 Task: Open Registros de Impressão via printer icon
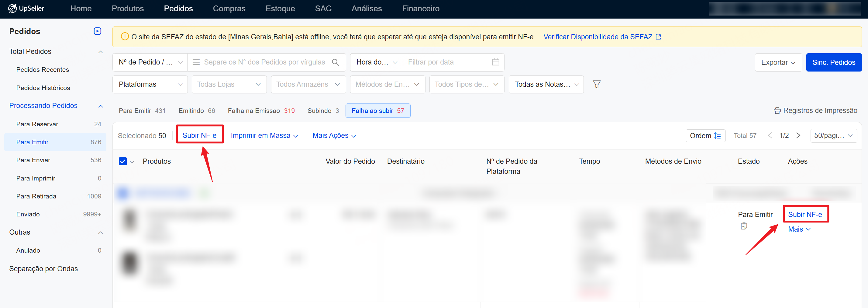click(x=777, y=110)
